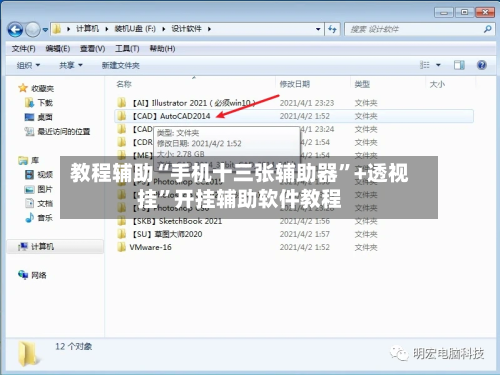Click 计算机 in the address breadcrumb
Image resolution: width=500 pixels, height=375 pixels.
point(87,29)
